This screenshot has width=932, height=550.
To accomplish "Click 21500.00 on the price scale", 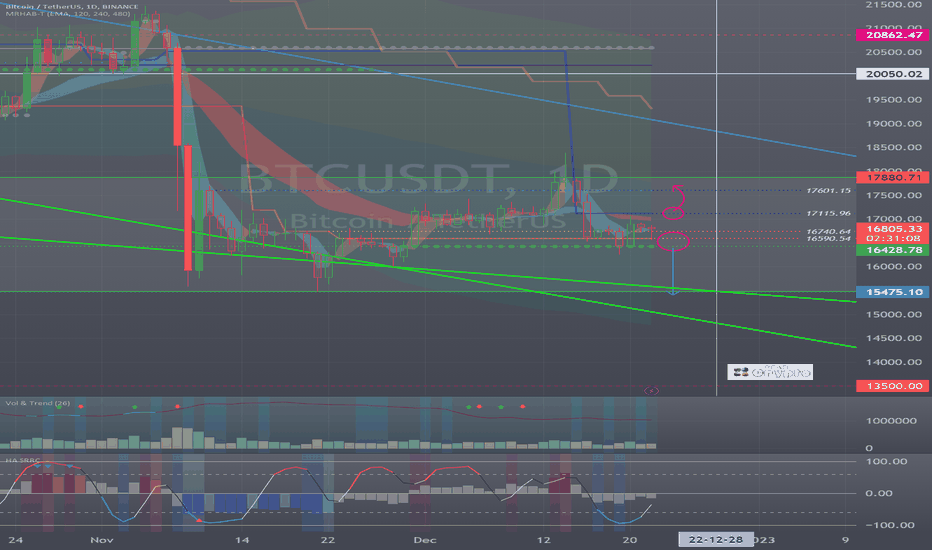I will click(893, 5).
